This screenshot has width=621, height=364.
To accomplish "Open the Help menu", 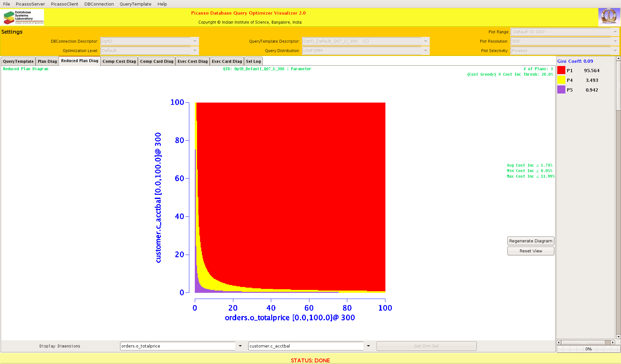I will tap(162, 4).
